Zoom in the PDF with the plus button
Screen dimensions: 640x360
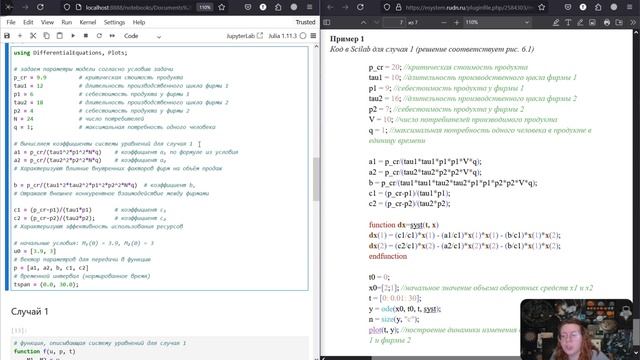(x=456, y=22)
